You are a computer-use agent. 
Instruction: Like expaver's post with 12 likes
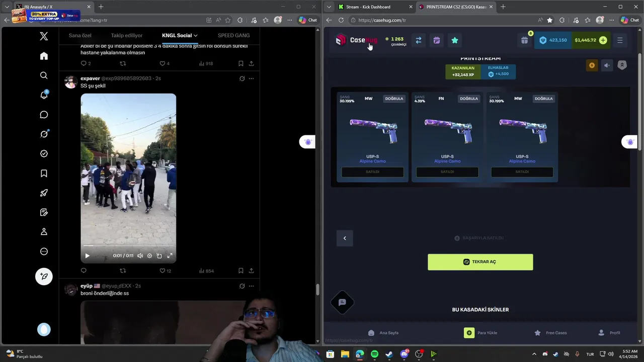click(x=163, y=270)
